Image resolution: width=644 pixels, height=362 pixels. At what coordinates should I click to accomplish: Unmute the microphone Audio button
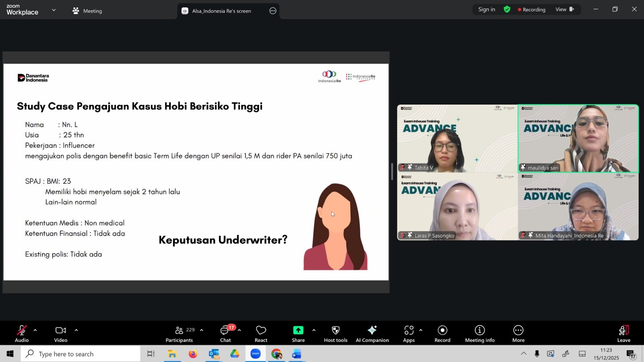tap(22, 334)
